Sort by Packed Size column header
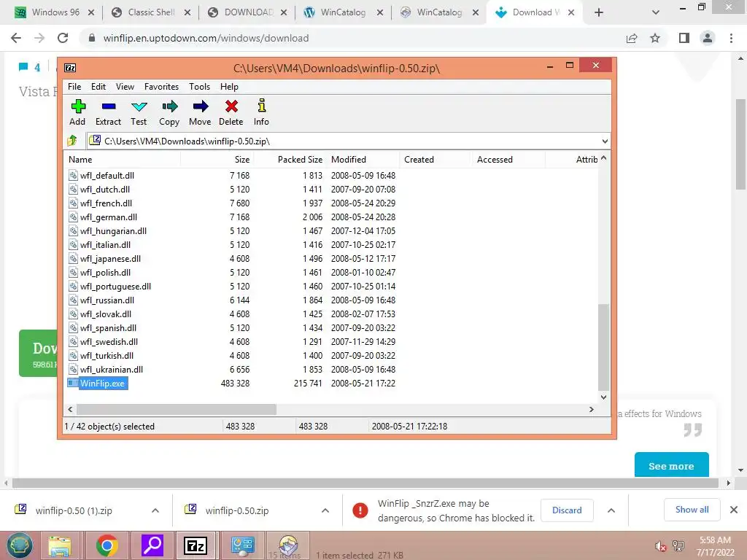Viewport: 747px width, 560px height. click(289, 160)
